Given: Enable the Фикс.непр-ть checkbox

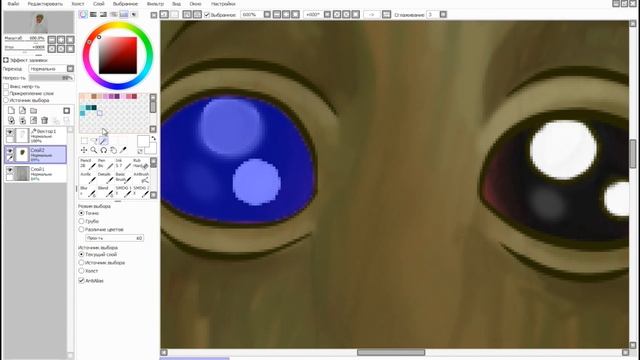Looking at the screenshot, I should click(x=6, y=87).
